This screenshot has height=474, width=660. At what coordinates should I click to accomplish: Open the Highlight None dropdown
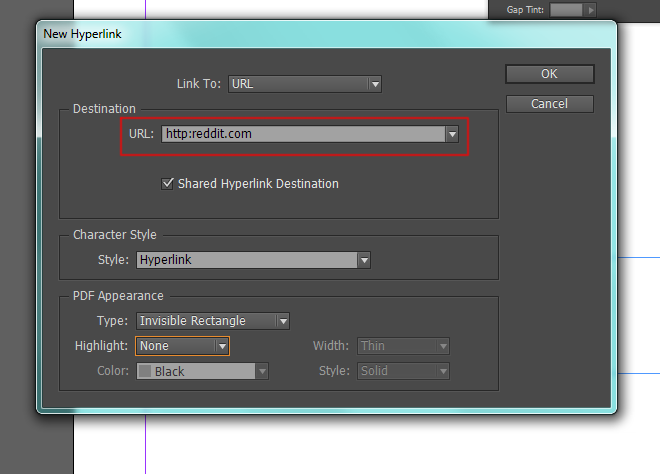tap(182, 346)
